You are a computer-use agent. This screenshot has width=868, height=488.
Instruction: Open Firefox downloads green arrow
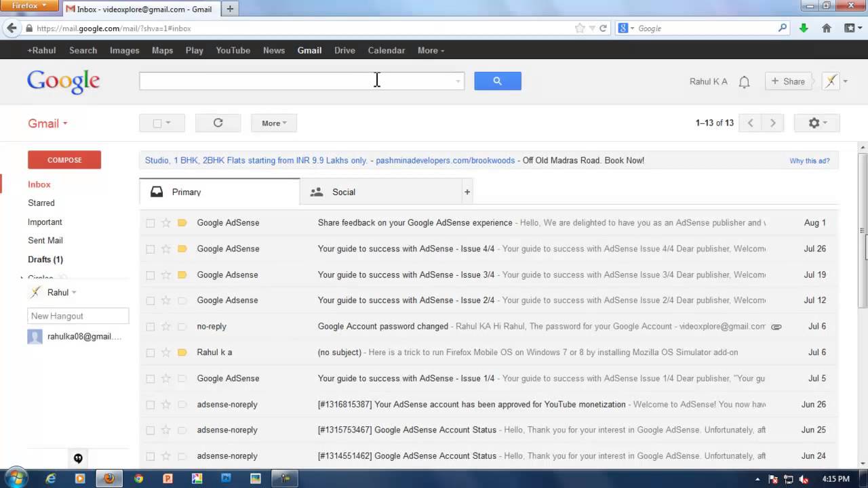pyautogui.click(x=804, y=28)
